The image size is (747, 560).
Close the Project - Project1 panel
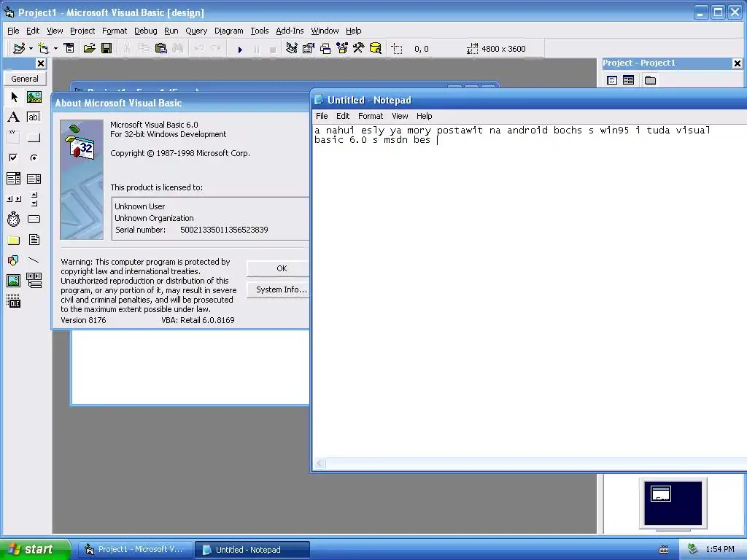tap(737, 63)
